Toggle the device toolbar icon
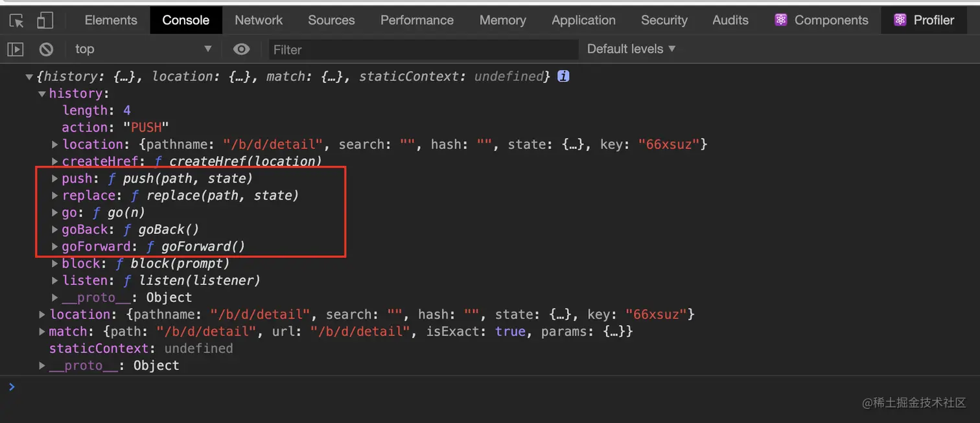 45,21
